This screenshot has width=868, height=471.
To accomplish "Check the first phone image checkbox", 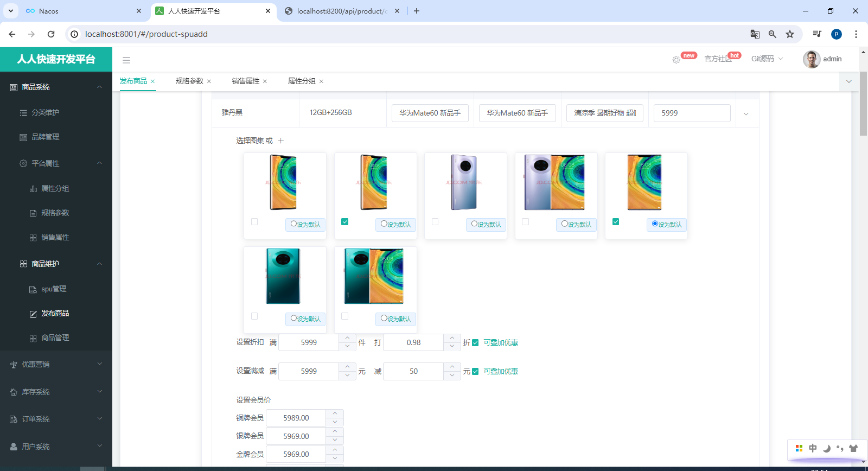I will (254, 222).
